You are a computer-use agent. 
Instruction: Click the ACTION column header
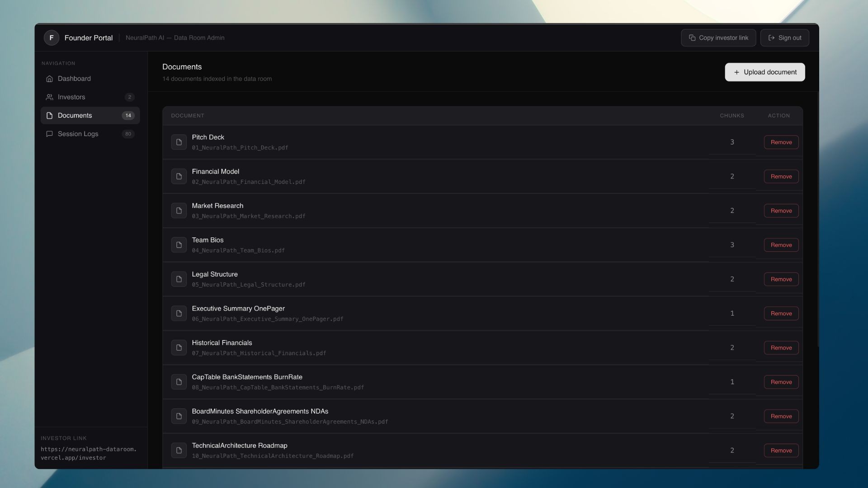pyautogui.click(x=779, y=116)
